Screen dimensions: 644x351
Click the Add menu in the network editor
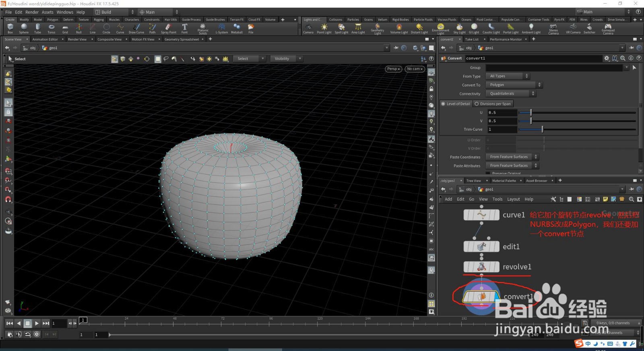448,199
